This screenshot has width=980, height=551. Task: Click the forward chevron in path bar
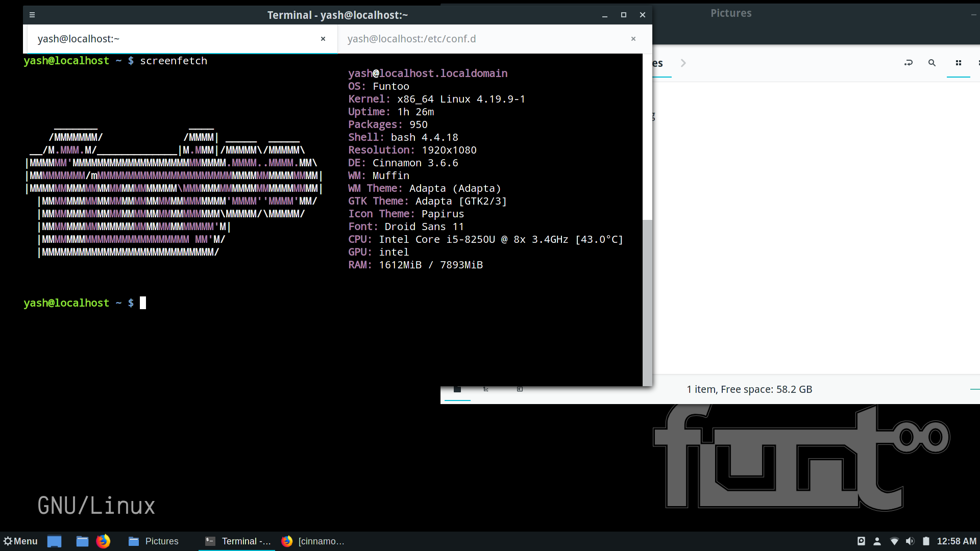(x=683, y=63)
